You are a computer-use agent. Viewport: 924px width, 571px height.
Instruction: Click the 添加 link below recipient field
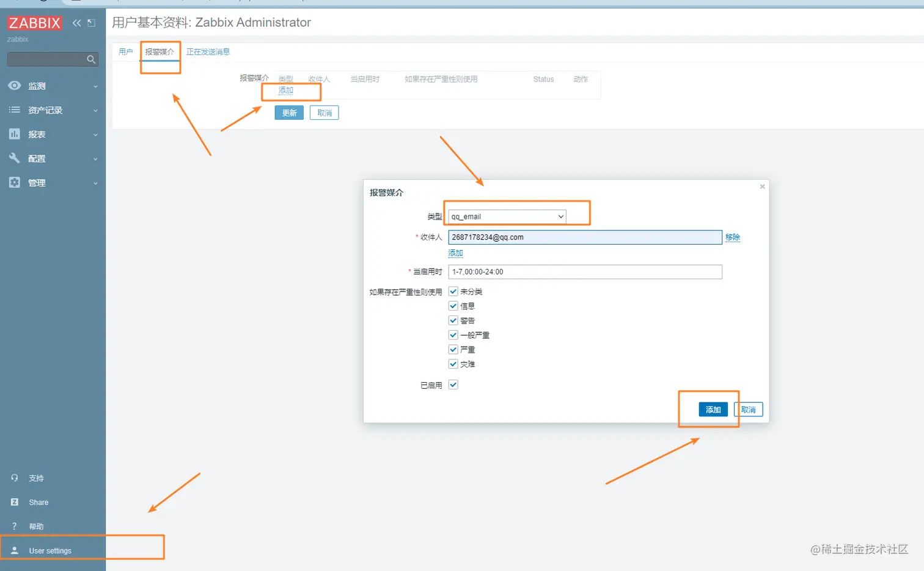pos(456,253)
